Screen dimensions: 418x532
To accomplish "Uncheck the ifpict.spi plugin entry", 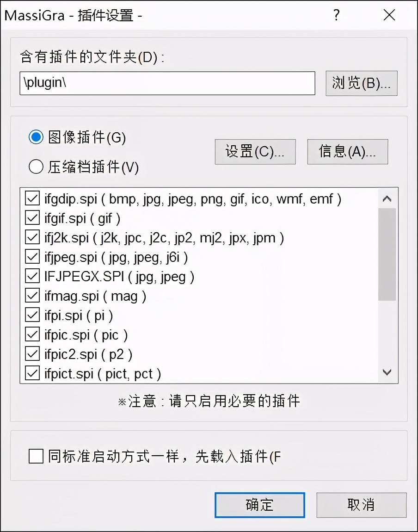I will 31,374.
